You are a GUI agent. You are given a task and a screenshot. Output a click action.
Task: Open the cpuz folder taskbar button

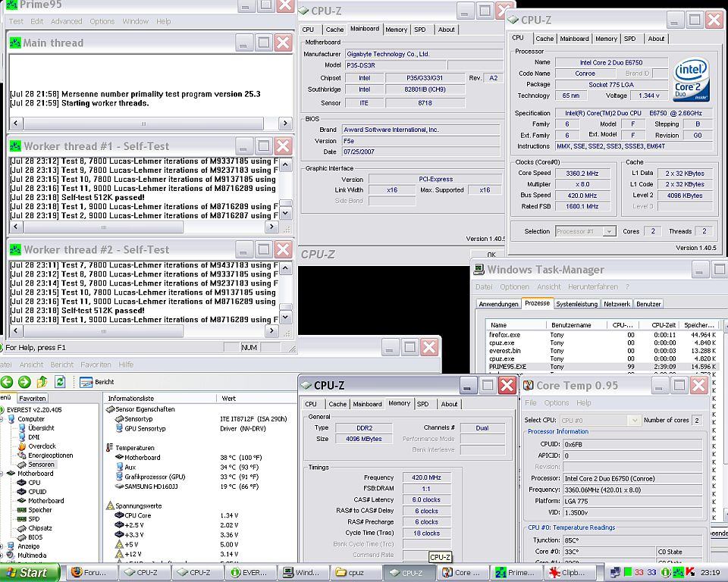(355, 573)
